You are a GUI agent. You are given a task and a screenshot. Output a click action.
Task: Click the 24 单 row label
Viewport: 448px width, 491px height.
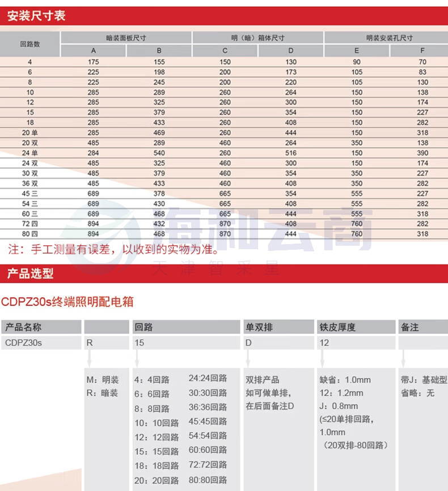(x=29, y=153)
